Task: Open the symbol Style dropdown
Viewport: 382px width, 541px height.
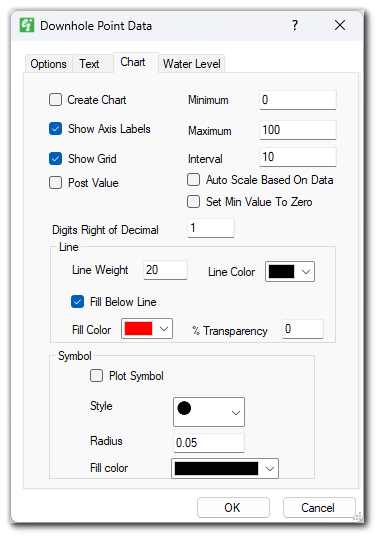Action: pyautogui.click(x=209, y=412)
